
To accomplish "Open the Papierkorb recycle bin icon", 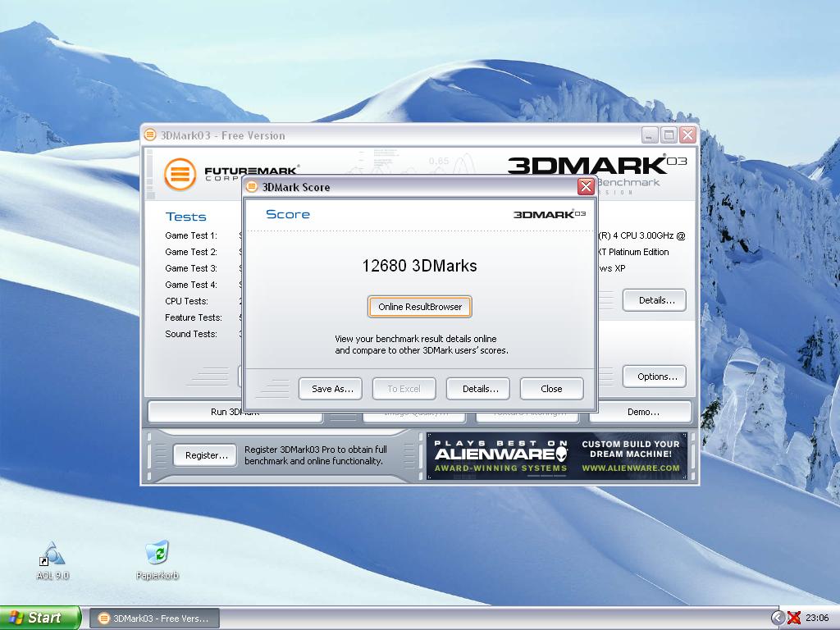I will pyautogui.click(x=157, y=561).
